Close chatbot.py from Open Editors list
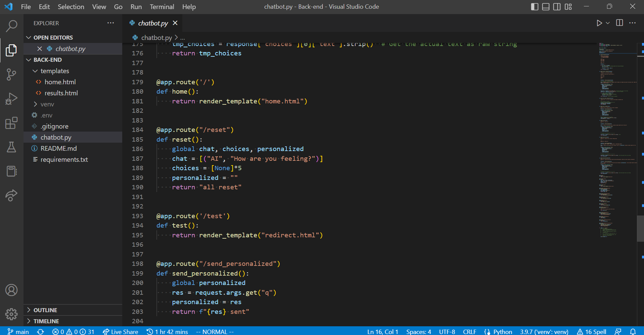Viewport: 644px width, 335px height. [x=40, y=49]
